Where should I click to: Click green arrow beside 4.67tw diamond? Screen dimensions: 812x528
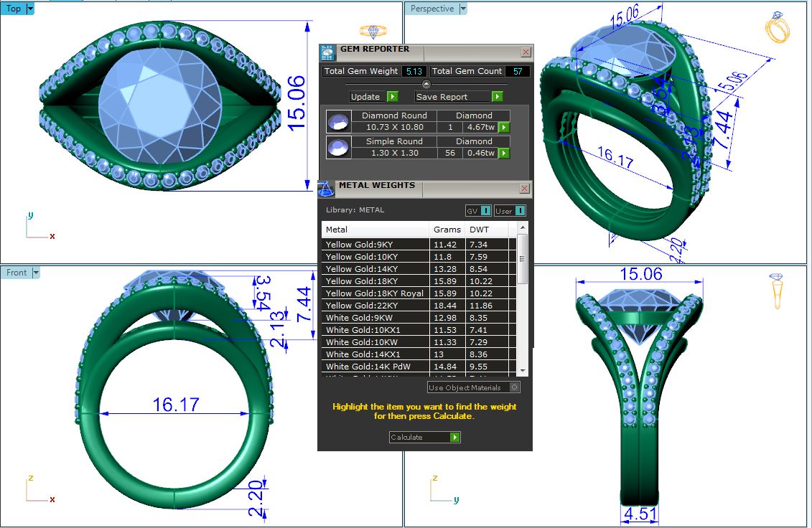coord(504,127)
